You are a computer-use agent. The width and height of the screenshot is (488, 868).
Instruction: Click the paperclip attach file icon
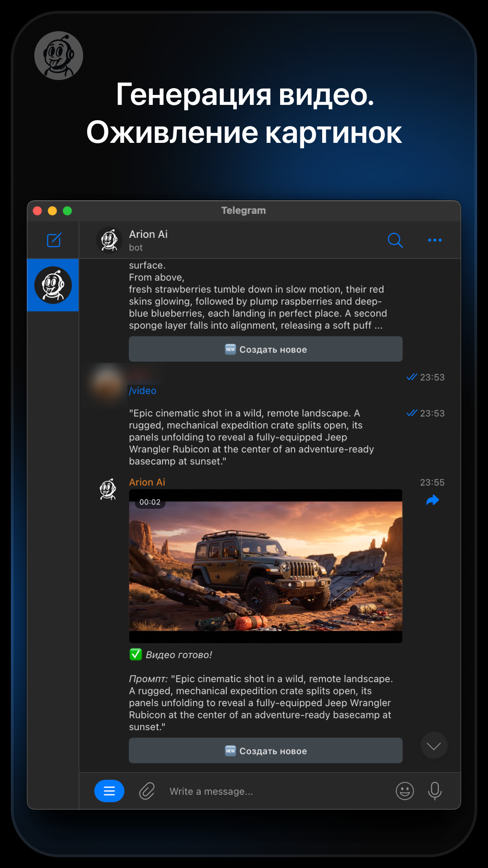pyautogui.click(x=147, y=791)
